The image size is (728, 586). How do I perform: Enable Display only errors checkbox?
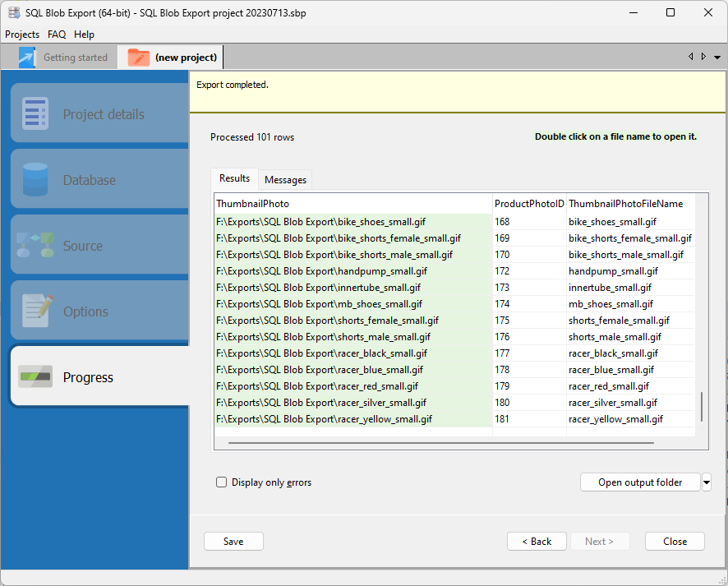point(221,482)
